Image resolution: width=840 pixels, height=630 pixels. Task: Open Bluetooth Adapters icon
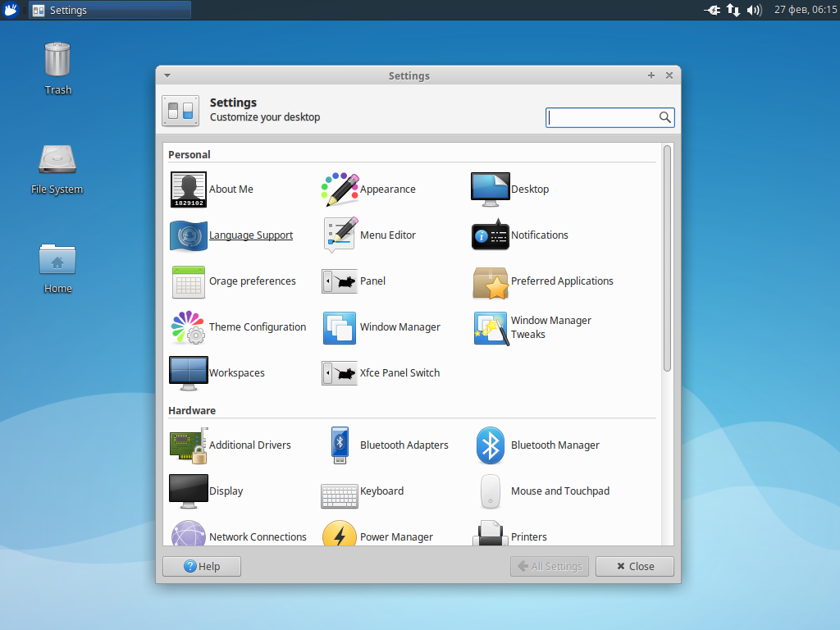340,445
